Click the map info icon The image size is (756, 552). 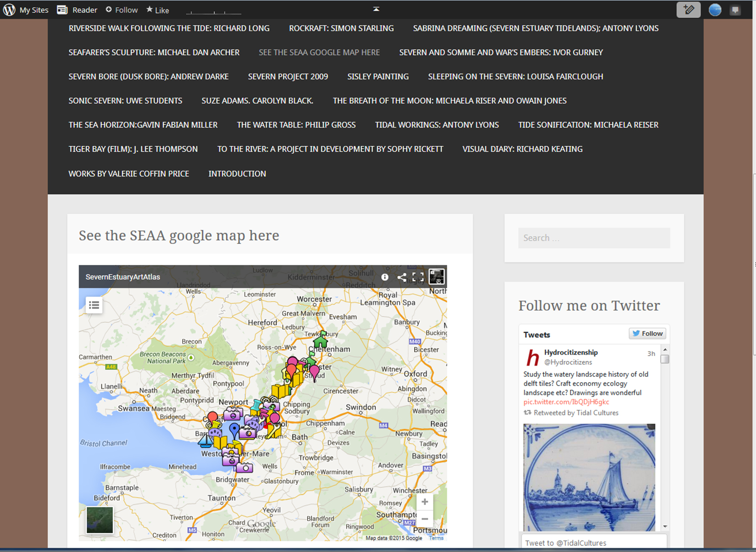point(385,277)
